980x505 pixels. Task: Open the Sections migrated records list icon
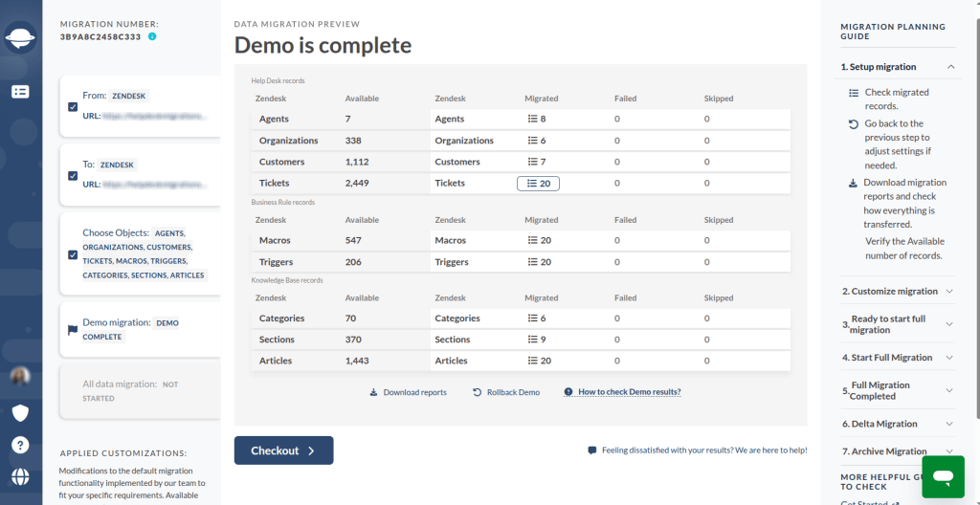click(x=532, y=340)
